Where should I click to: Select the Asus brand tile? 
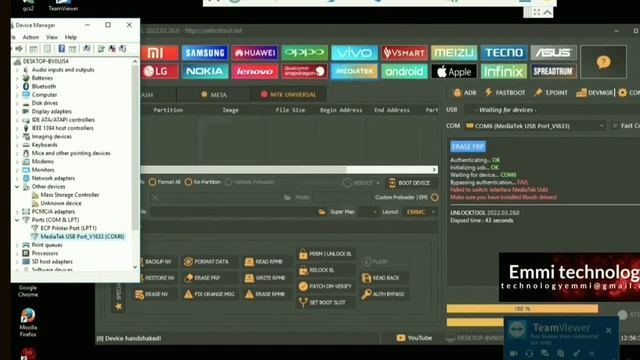(553, 53)
